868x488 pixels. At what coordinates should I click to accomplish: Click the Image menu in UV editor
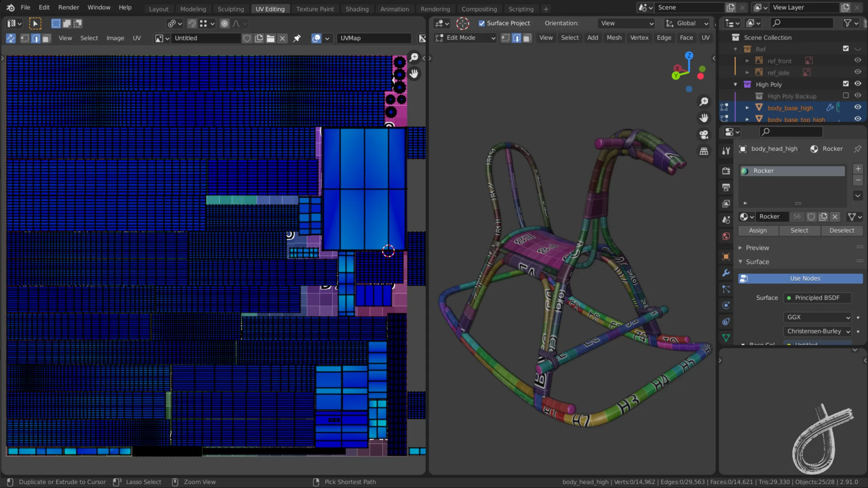pyautogui.click(x=115, y=37)
